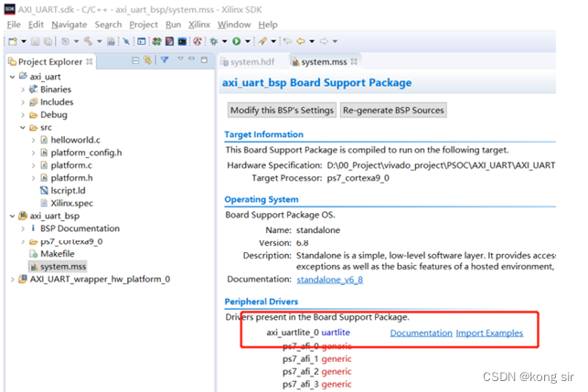Expand the Binaries folder
This screenshot has height=392, width=588.
pyautogui.click(x=23, y=90)
